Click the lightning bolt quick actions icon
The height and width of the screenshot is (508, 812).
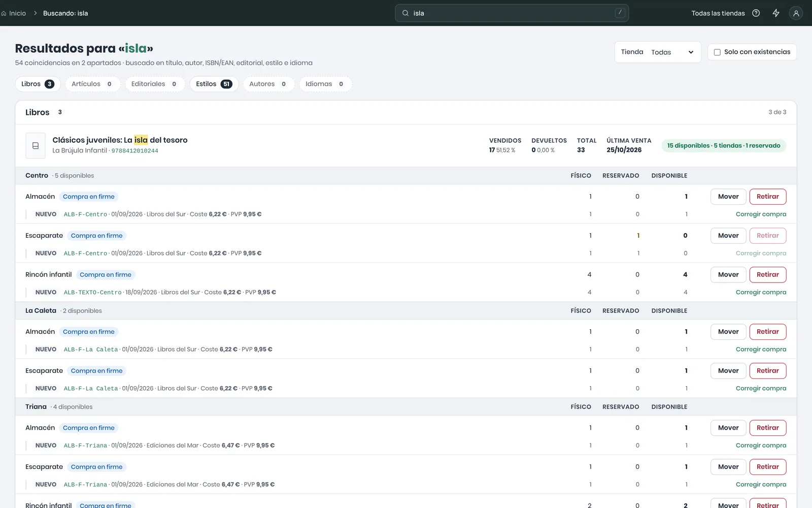[x=775, y=13]
